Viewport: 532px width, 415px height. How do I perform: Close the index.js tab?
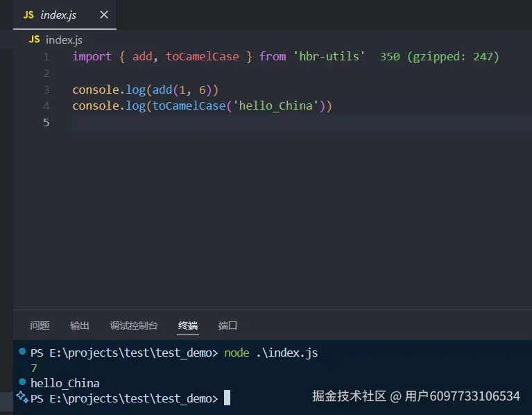point(104,15)
